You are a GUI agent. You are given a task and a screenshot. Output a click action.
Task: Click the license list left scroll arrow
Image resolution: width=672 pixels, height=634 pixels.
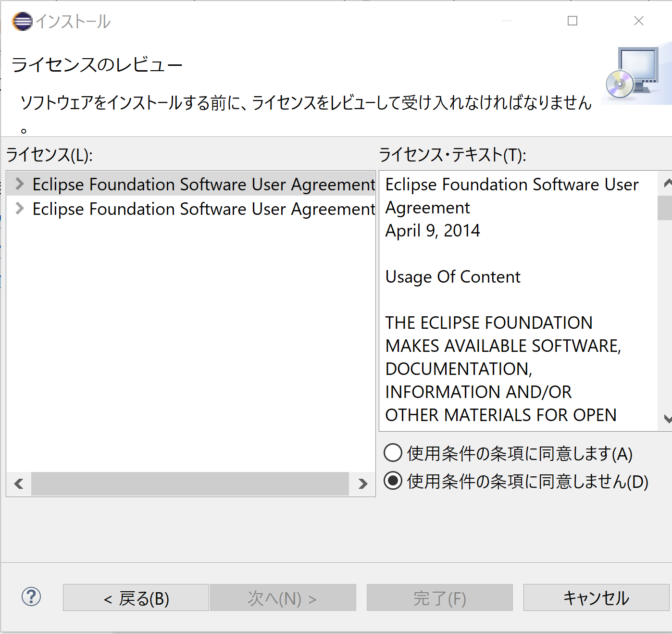pos(19,484)
